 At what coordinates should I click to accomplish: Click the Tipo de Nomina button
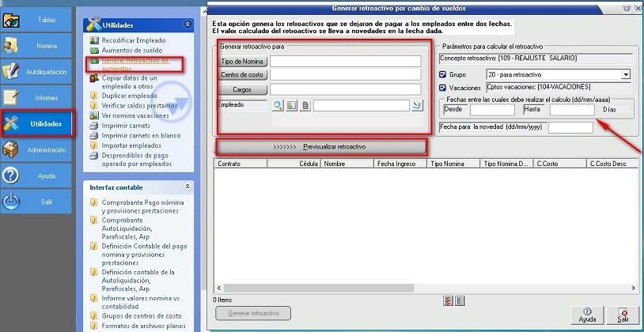(243, 62)
